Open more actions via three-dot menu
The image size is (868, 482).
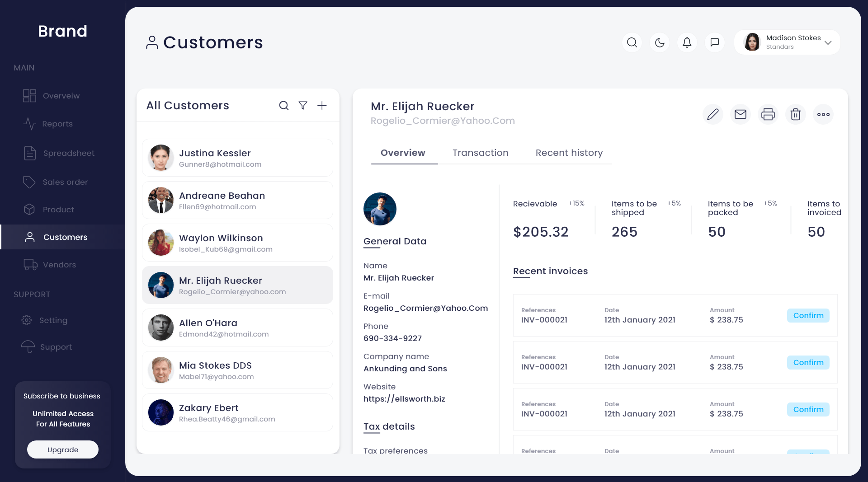[x=824, y=114]
